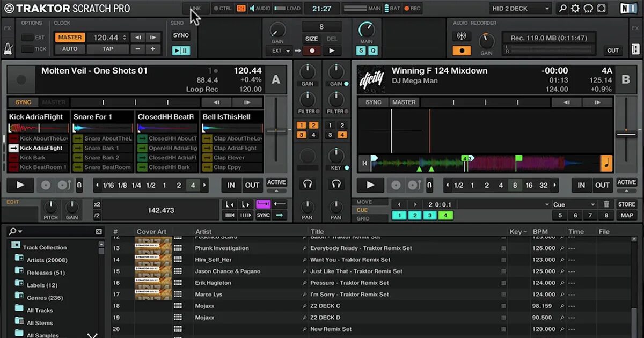Click the magenta capture arrow button
This screenshot has height=338, width=644.
[263, 204]
